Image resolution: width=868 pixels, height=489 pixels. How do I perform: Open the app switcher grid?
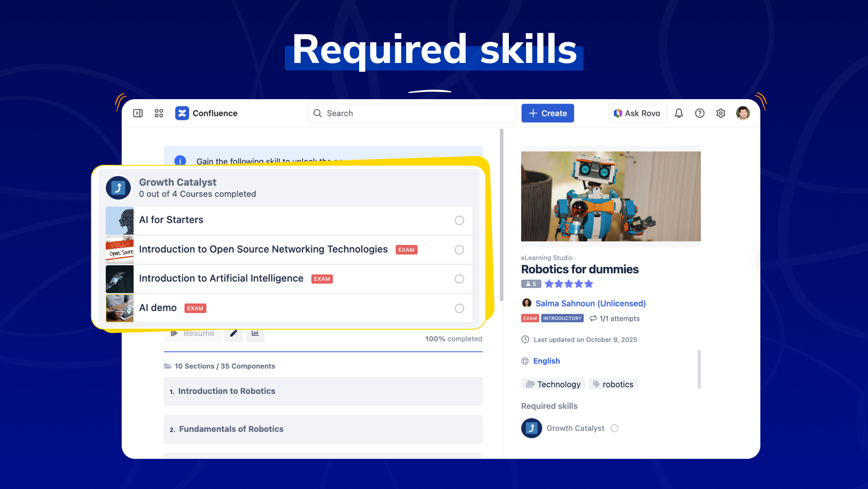point(159,113)
